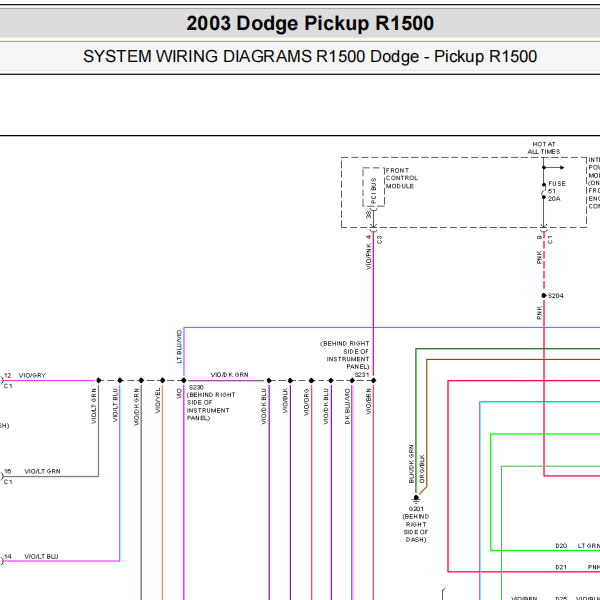Screen dimensions: 600x600
Task: Click the 'VIO/GRY' wire label
Action: pyautogui.click(x=32, y=375)
